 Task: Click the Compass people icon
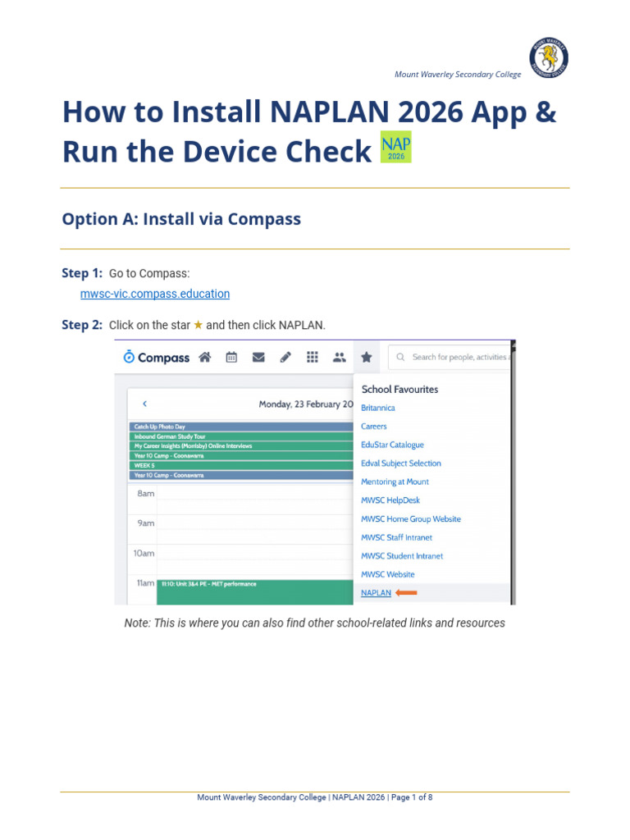pyautogui.click(x=339, y=358)
